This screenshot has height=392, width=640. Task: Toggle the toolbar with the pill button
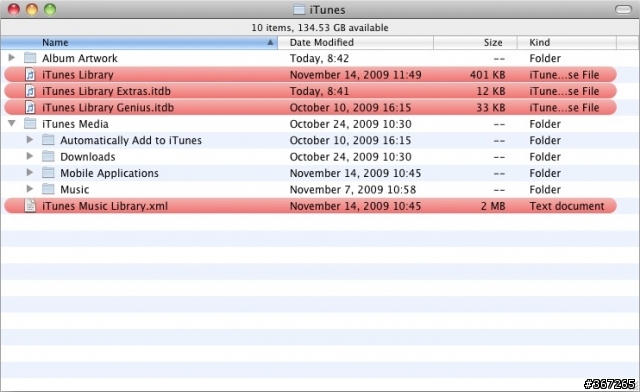pos(623,9)
